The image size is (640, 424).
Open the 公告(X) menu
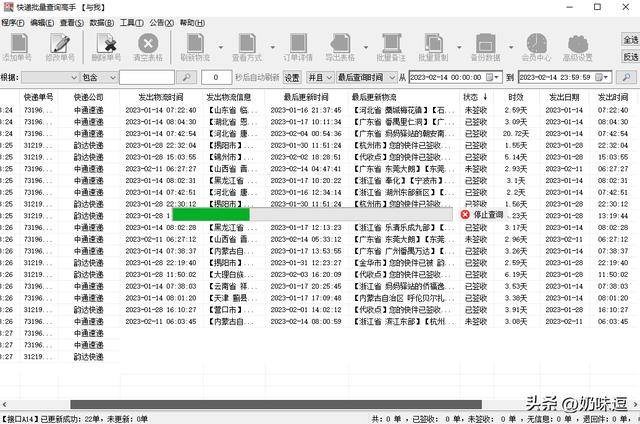tap(161, 23)
